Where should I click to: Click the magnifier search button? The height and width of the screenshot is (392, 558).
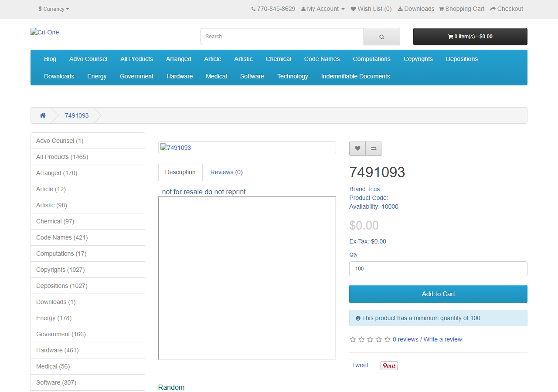click(x=382, y=37)
